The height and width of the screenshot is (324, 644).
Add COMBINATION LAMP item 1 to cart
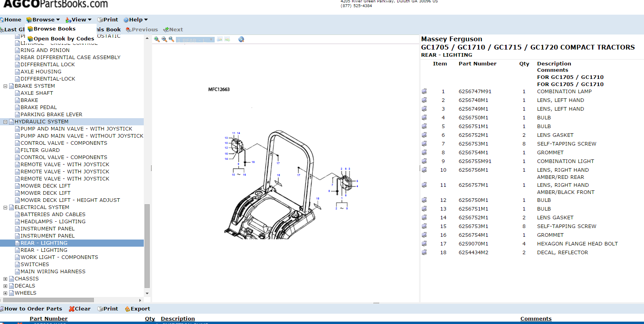coord(424,91)
